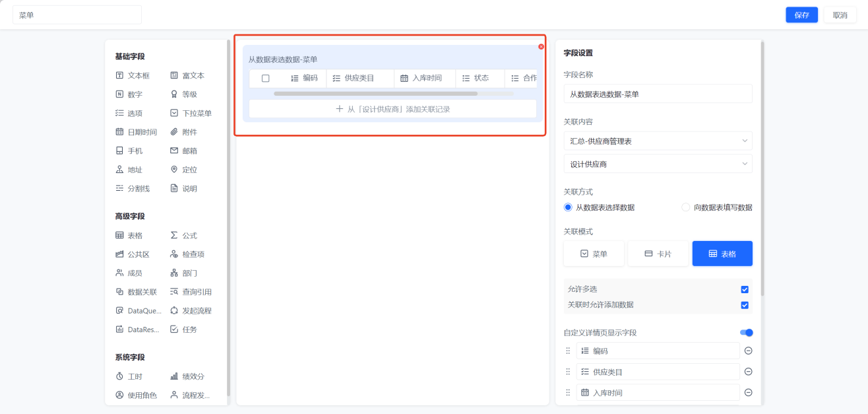Viewport: 868px width, 414px height.
Task: Click the table's horizontal scrollbar
Action: click(375, 94)
